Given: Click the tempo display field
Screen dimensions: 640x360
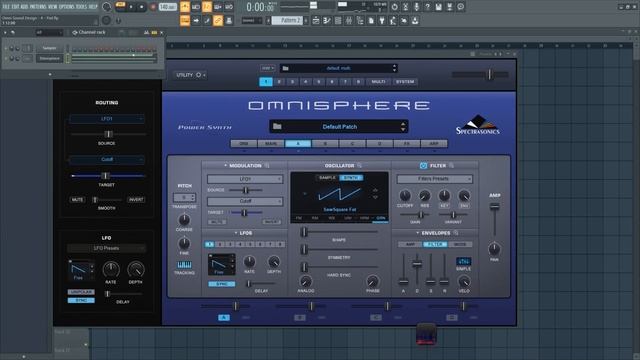Looking at the screenshot, I should point(167,7).
